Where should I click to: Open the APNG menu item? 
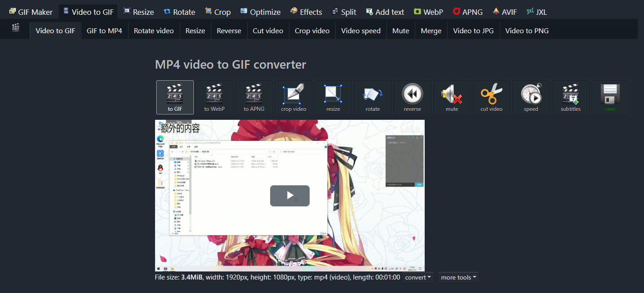[x=467, y=12]
